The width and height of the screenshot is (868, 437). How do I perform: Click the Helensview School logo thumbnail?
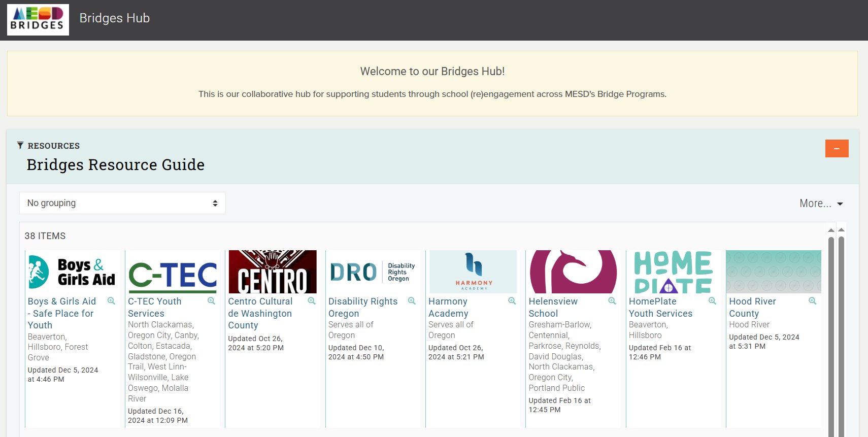pos(573,272)
